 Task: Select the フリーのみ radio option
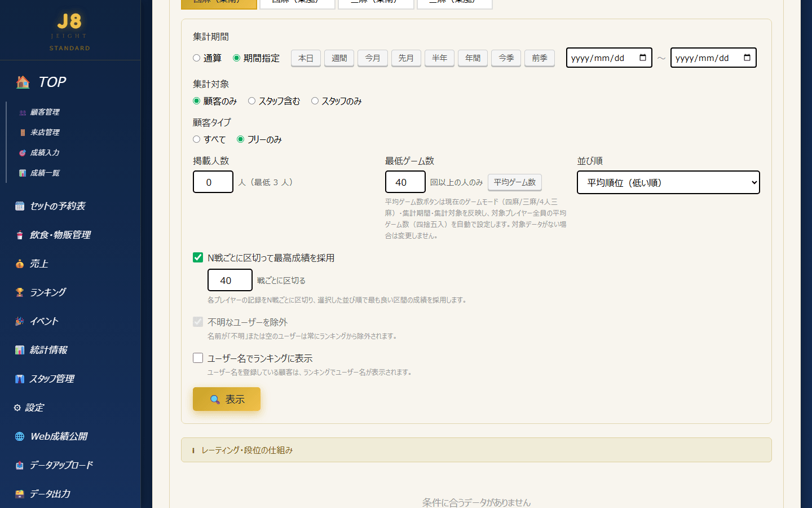pyautogui.click(x=241, y=139)
